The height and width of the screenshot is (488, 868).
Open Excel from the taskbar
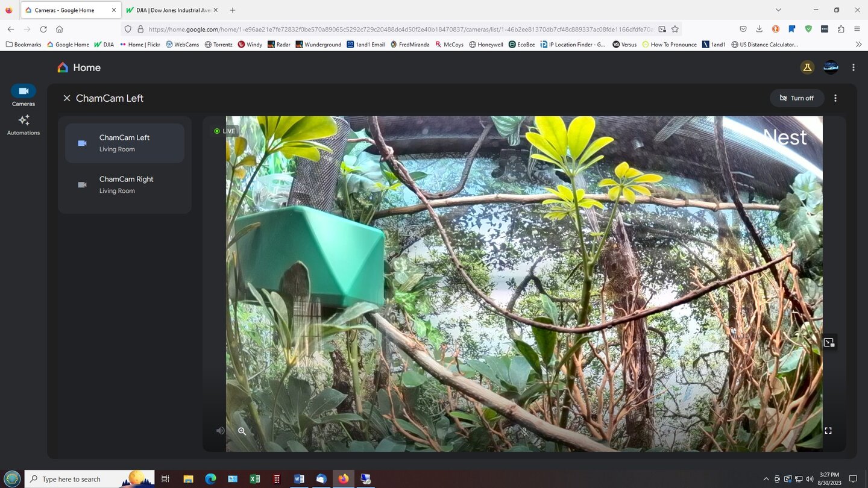pyautogui.click(x=255, y=480)
